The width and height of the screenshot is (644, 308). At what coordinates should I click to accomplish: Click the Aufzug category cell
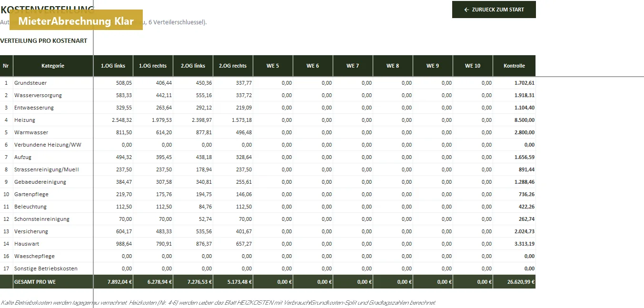coord(53,157)
